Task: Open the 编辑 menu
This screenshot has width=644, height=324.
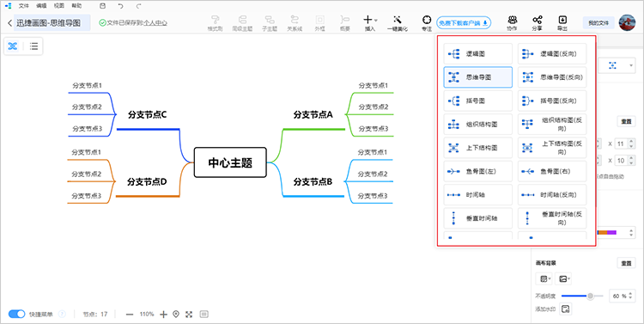Action: pos(41,6)
